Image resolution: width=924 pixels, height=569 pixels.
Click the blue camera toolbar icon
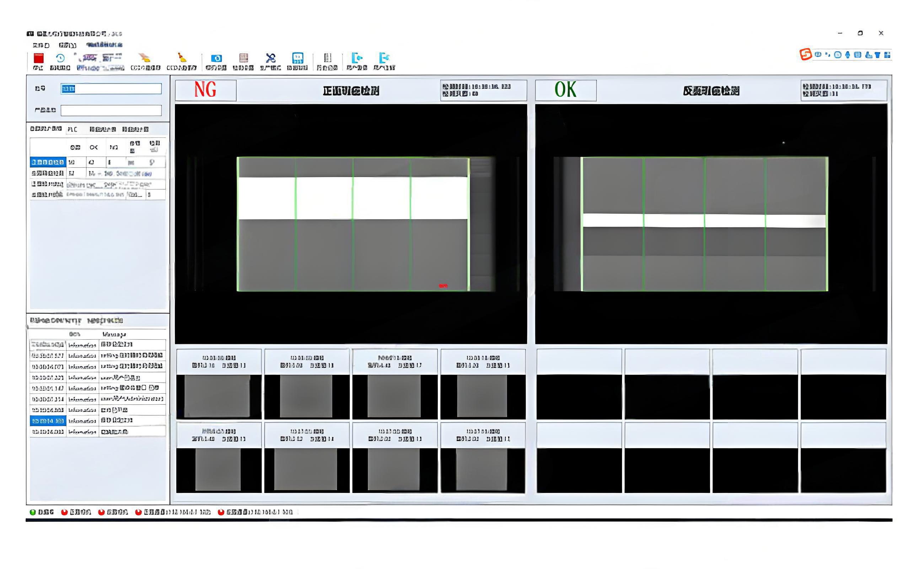(x=216, y=58)
